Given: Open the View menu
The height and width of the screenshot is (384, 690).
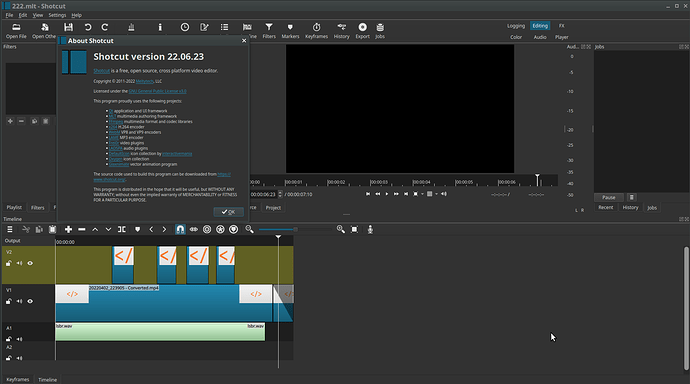Looking at the screenshot, I should tap(38, 15).
